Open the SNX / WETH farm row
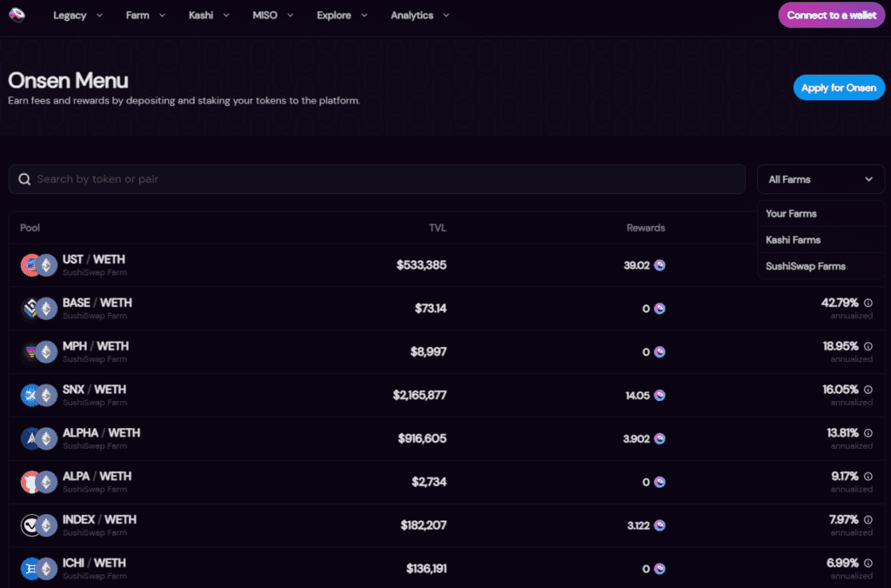Screen dimensions: 891x588 446,396
